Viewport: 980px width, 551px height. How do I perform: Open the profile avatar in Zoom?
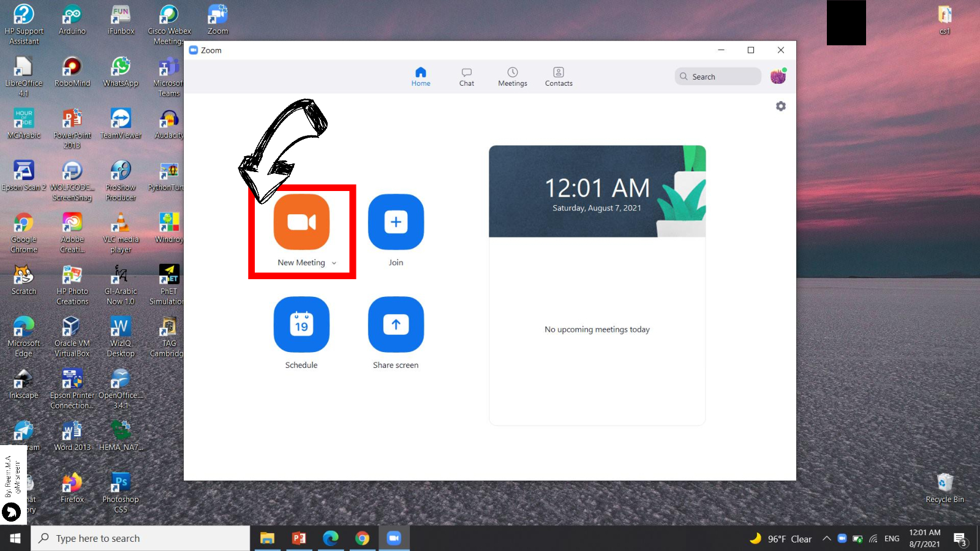(x=778, y=77)
